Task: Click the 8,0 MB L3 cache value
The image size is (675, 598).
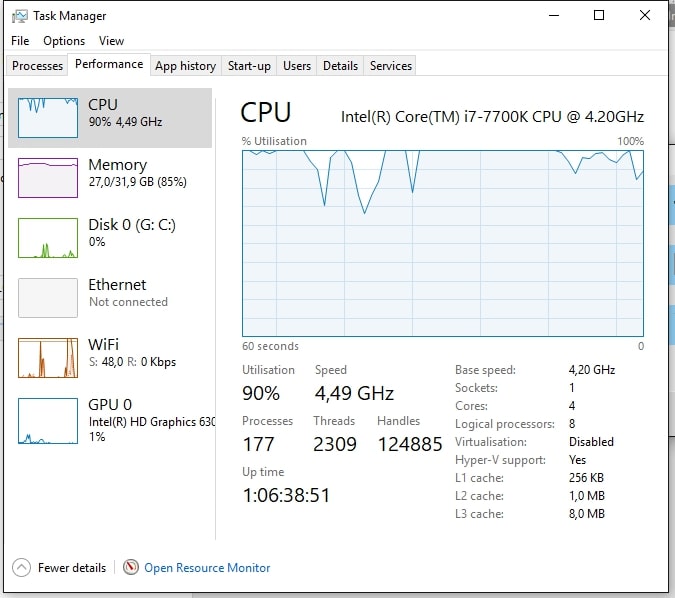Action: click(587, 514)
